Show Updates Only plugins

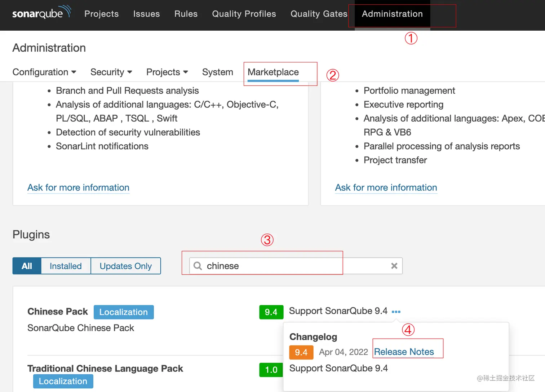point(125,266)
